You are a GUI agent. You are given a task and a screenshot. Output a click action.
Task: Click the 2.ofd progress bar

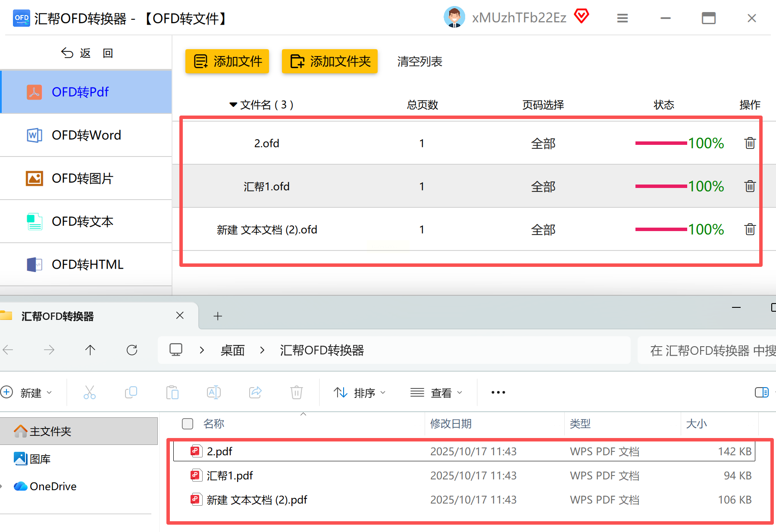pos(661,143)
